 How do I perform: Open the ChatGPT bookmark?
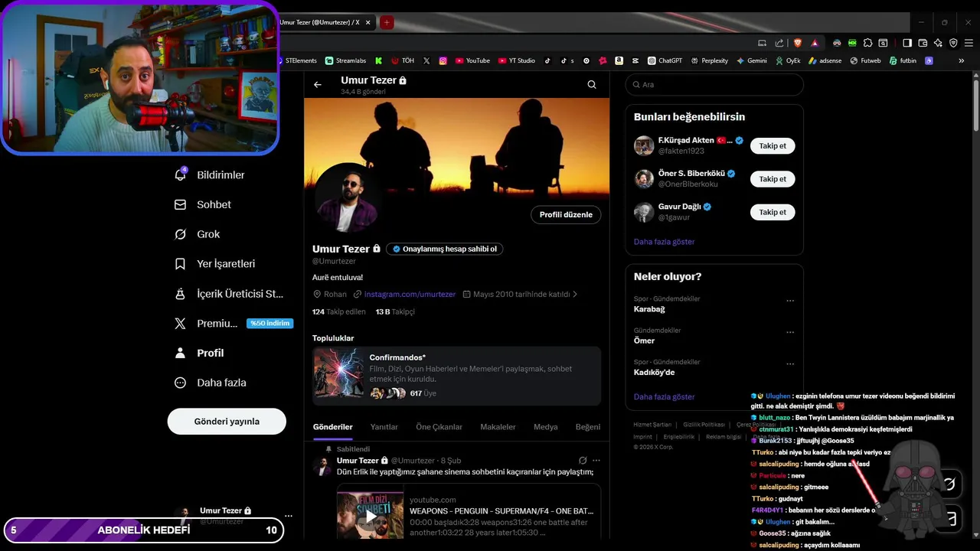[x=665, y=60]
